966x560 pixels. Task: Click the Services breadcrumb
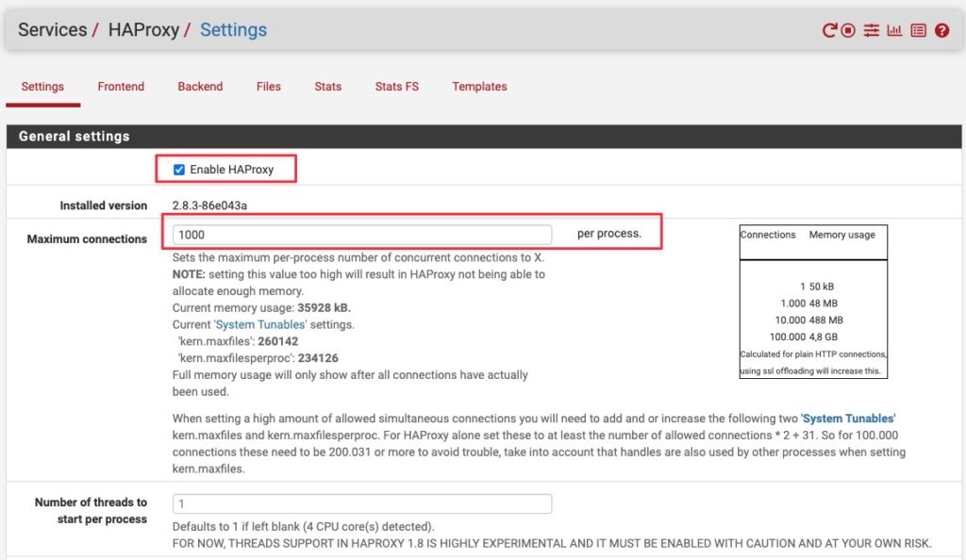point(53,29)
